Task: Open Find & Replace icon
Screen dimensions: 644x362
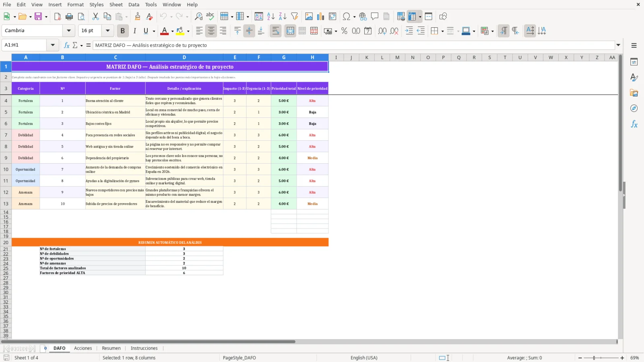Action: (198, 16)
